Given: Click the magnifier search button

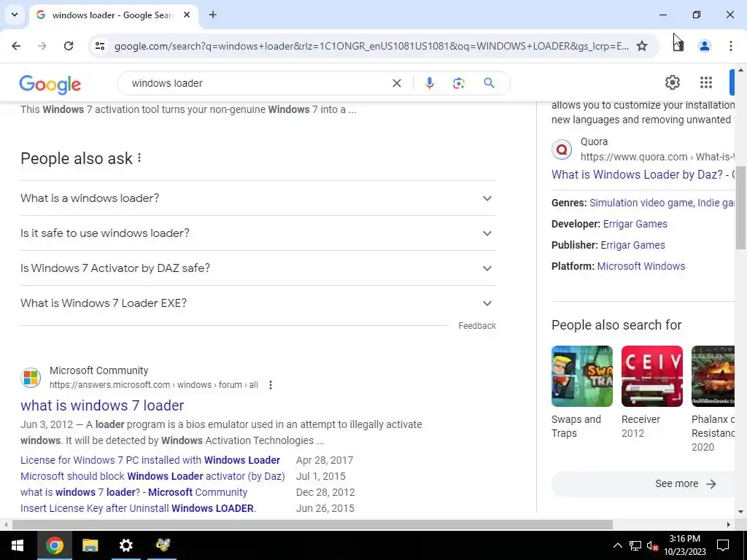Looking at the screenshot, I should coord(489,83).
